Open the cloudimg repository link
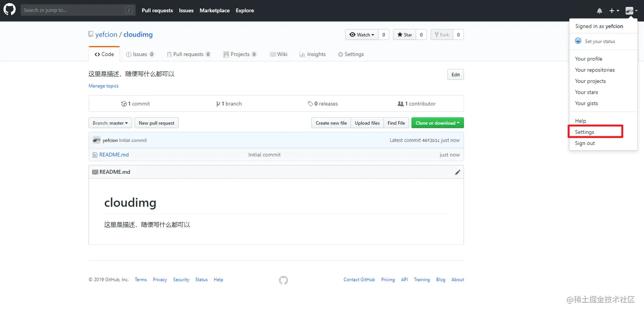644x313 pixels. point(138,35)
